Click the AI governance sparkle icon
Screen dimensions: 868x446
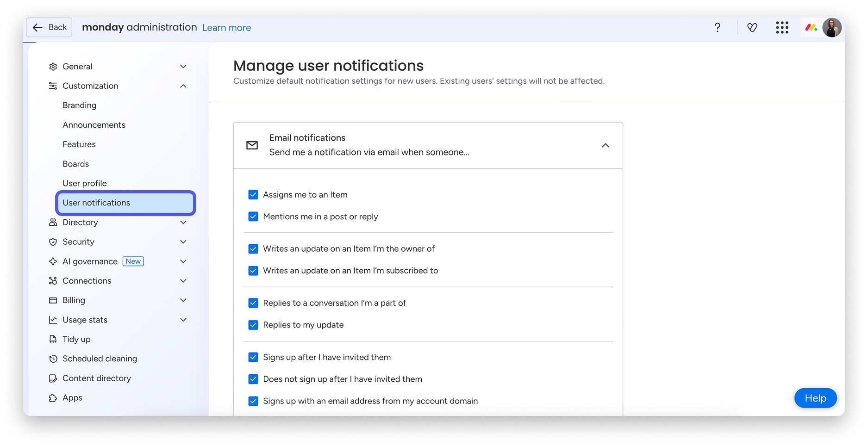point(53,261)
